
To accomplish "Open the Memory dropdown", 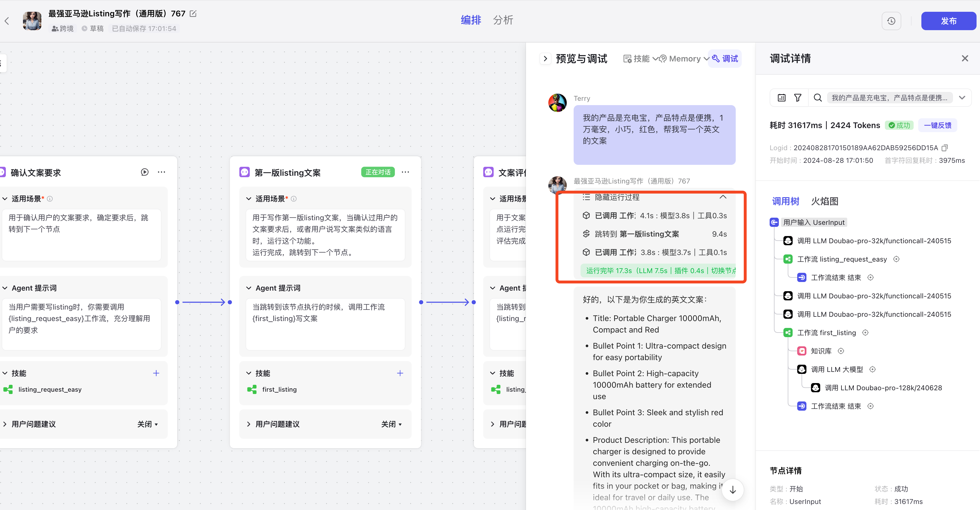I will [684, 59].
